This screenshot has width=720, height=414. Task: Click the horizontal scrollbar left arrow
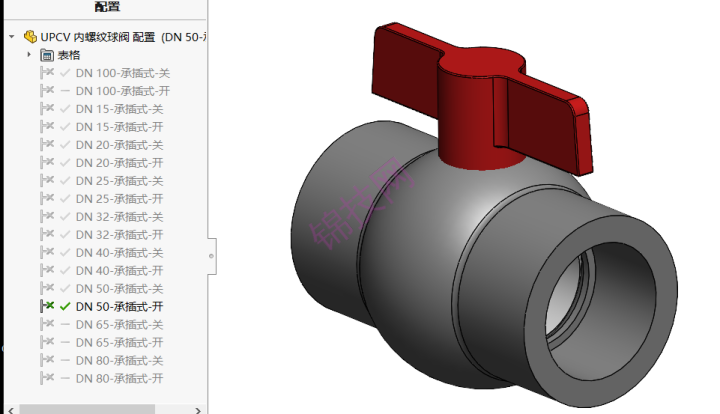11,410
